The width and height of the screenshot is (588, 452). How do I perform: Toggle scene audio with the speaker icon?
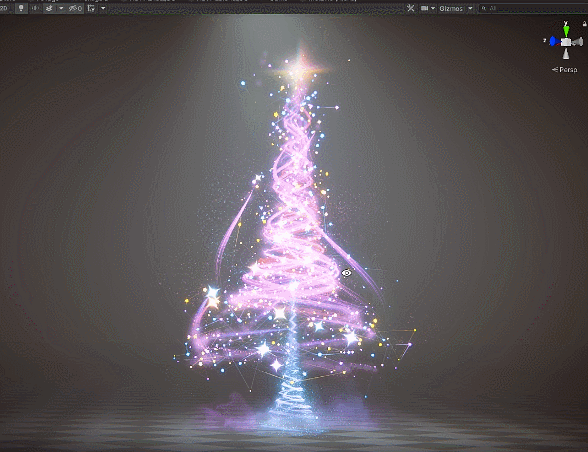click(35, 8)
